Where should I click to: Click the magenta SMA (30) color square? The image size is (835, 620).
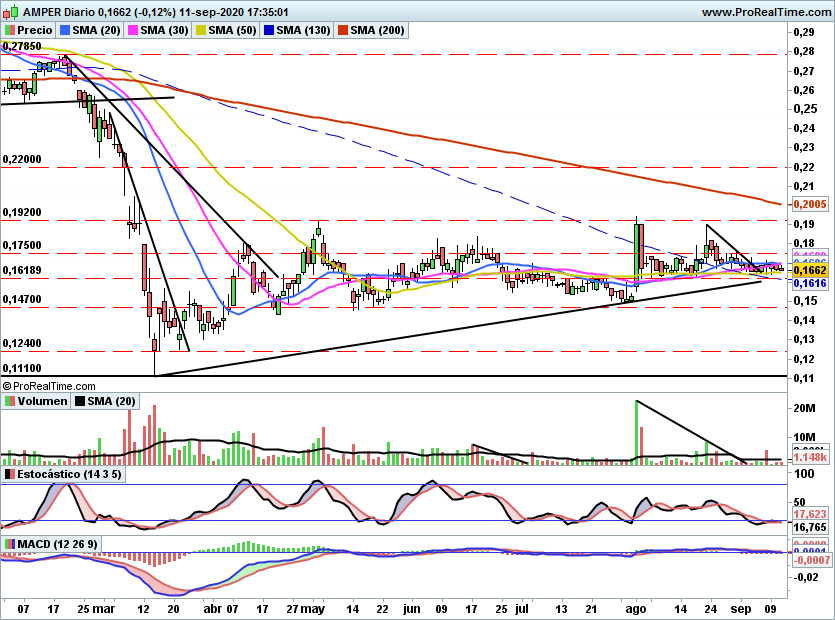coord(130,31)
